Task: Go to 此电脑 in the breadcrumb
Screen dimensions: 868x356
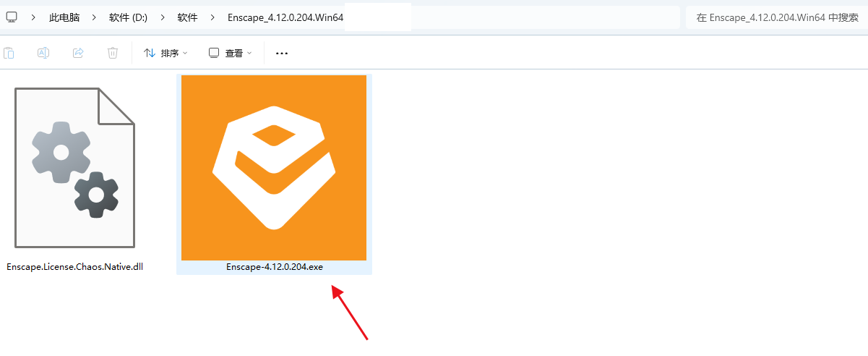Action: (x=64, y=17)
